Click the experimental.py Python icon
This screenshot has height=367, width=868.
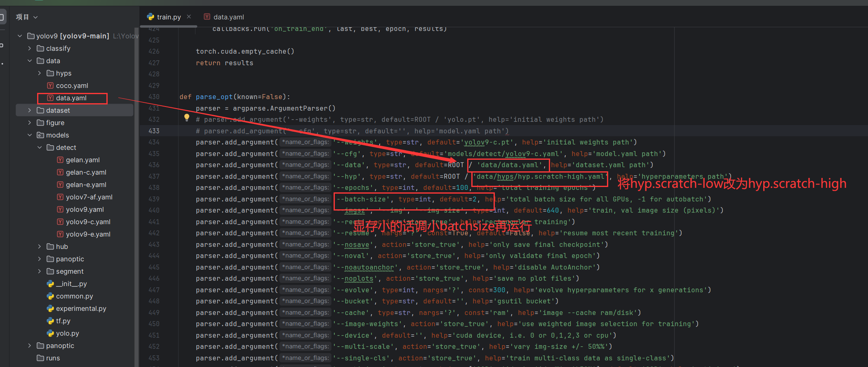(x=50, y=308)
